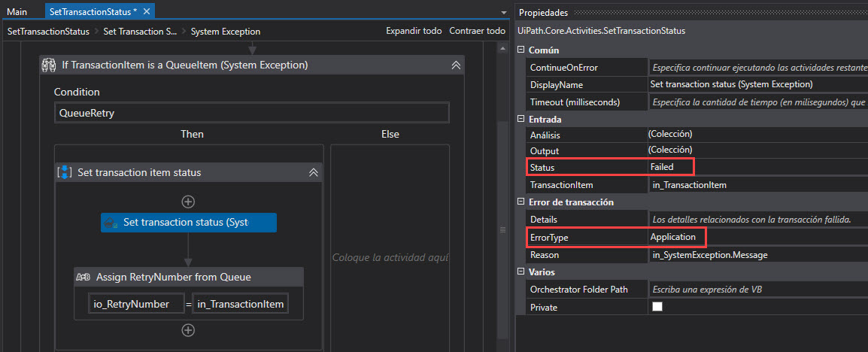Click scroll up arrow of designer
This screenshot has width=868, height=352.
502,49
